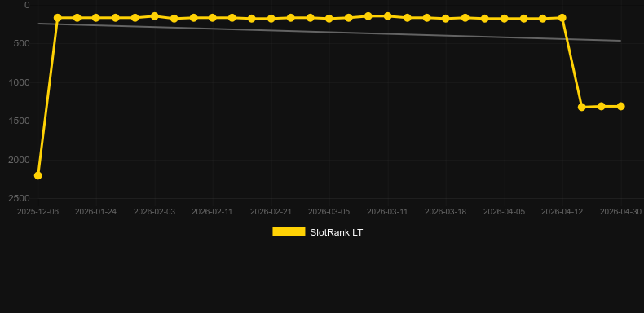Viewport: 644px width, 313px height.
Task: Click the x-axis label 2026-04-05
Action: tap(504, 212)
